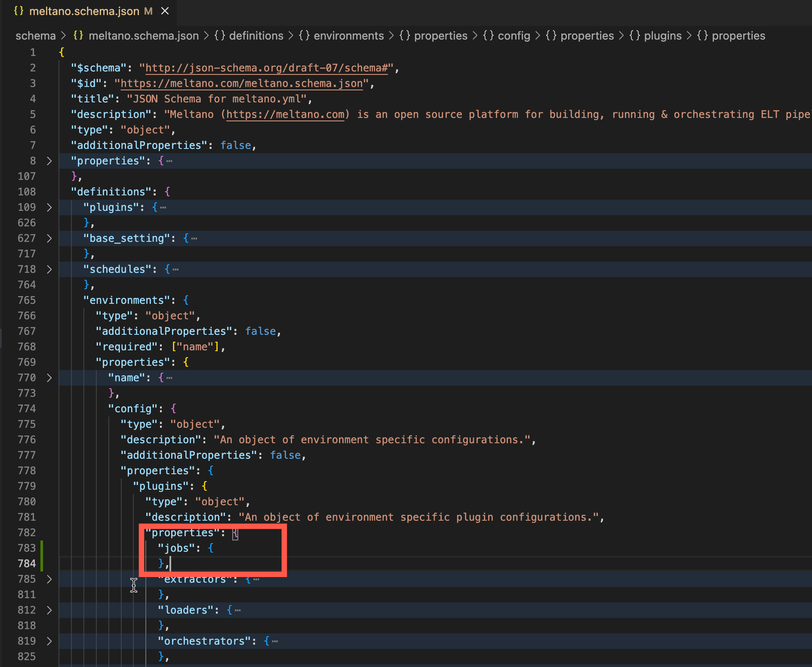Follow the https://meltano.com link
Screen dimensions: 812x667
click(x=285, y=114)
